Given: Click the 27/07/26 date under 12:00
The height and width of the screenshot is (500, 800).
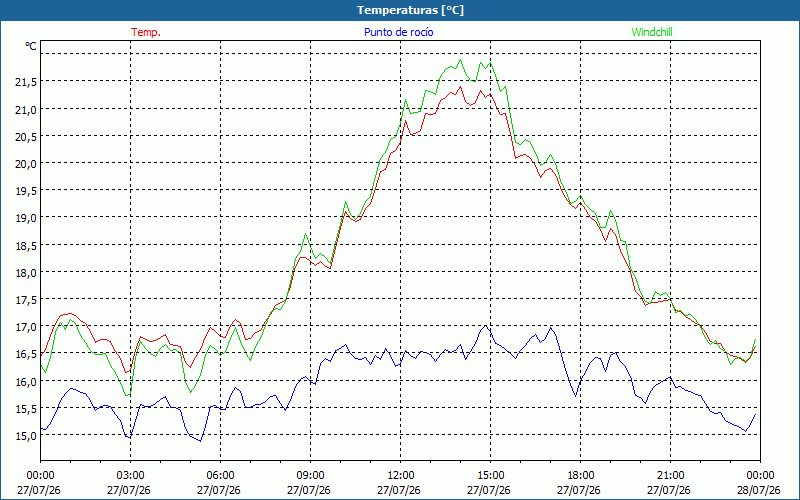Looking at the screenshot, I should pyautogui.click(x=399, y=490).
